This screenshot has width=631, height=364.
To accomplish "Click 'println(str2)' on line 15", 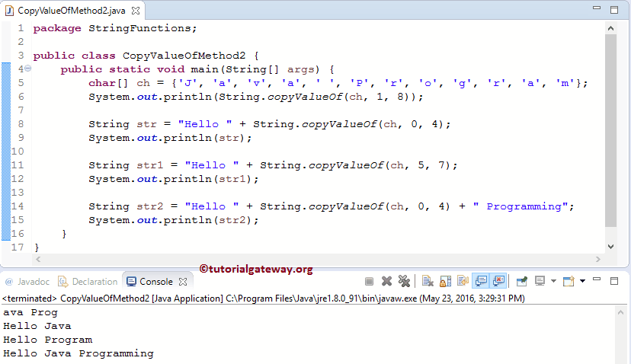I will coord(207,220).
